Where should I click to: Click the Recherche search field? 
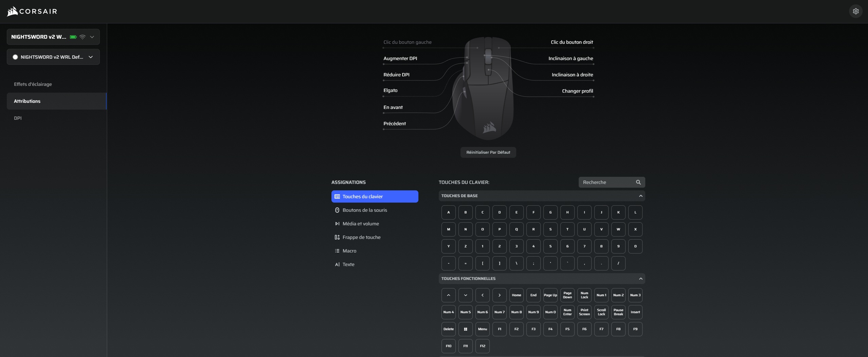tap(612, 182)
